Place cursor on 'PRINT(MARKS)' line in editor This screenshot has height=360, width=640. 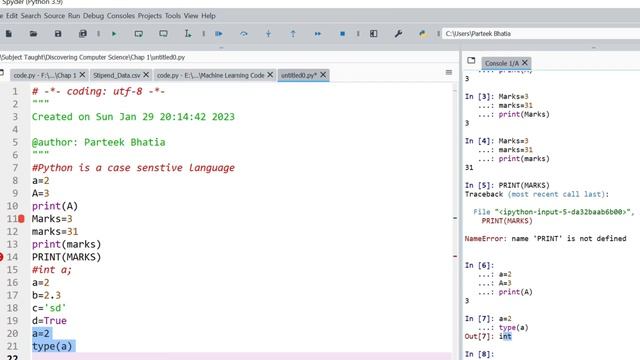coord(67,257)
